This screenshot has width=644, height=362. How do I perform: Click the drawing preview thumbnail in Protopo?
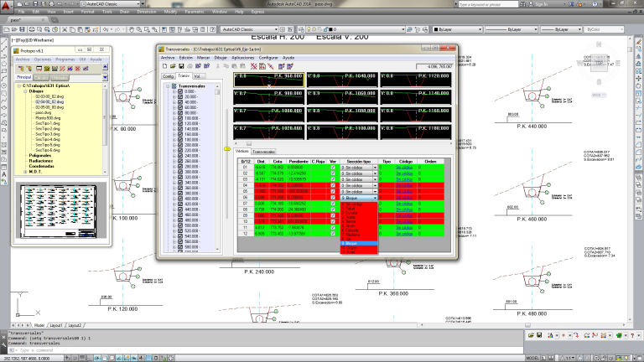point(60,211)
